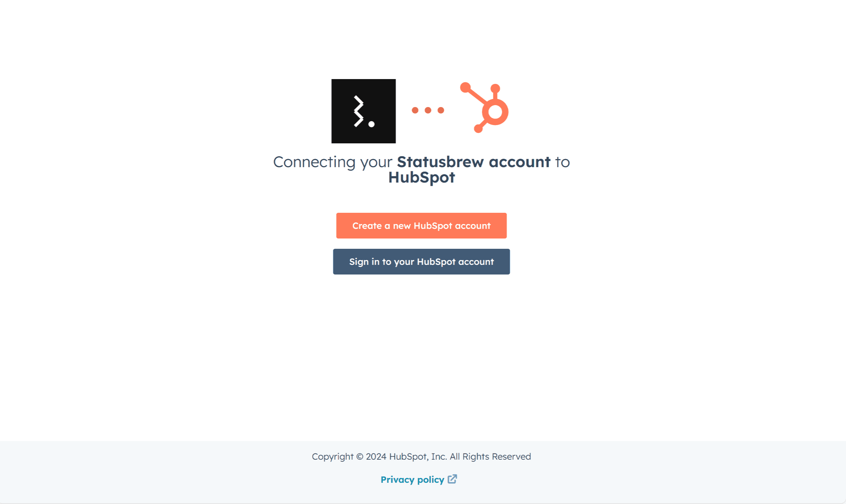
Task: Click the copyright notice in footer
Action: (x=421, y=456)
